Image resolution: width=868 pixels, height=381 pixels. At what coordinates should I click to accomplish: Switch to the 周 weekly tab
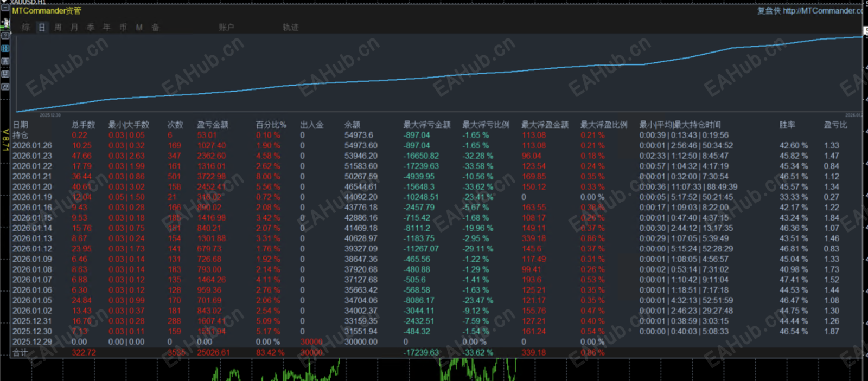pos(58,27)
